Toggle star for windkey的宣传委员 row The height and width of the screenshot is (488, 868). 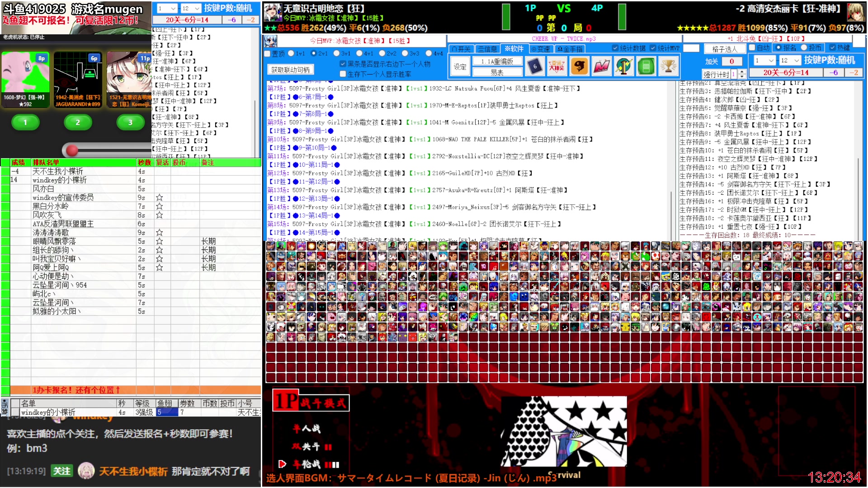pyautogui.click(x=159, y=197)
